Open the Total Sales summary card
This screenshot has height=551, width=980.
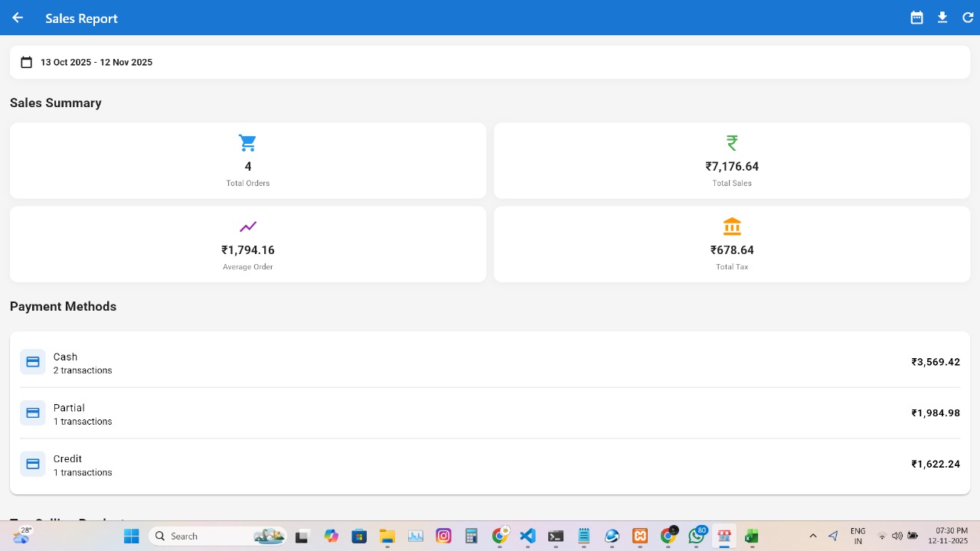[x=732, y=161]
